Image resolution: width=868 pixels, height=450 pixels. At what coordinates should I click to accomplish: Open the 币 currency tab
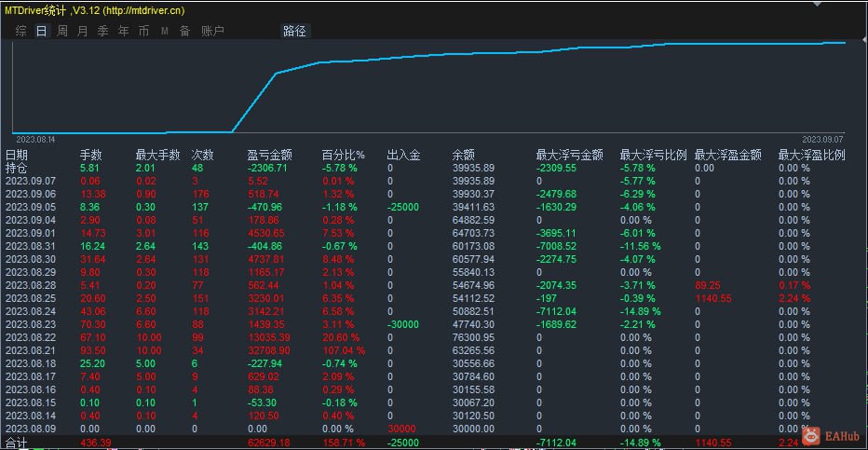click(x=144, y=31)
